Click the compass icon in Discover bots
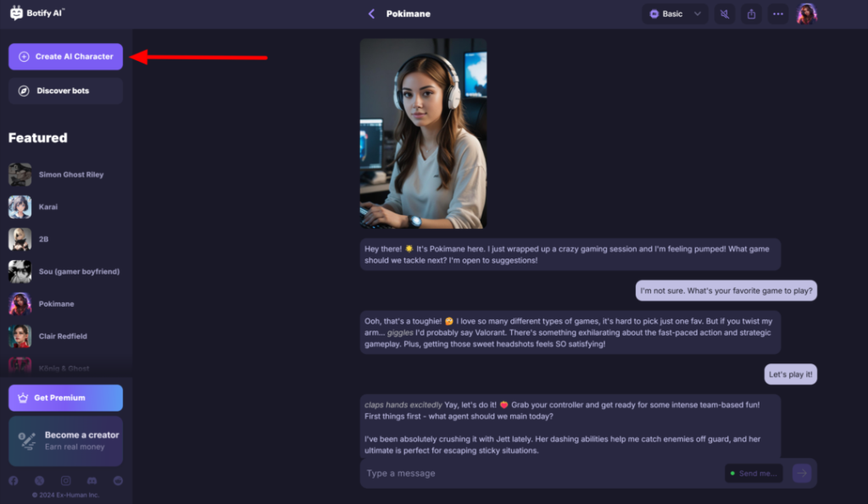This screenshot has height=504, width=868. click(x=24, y=91)
